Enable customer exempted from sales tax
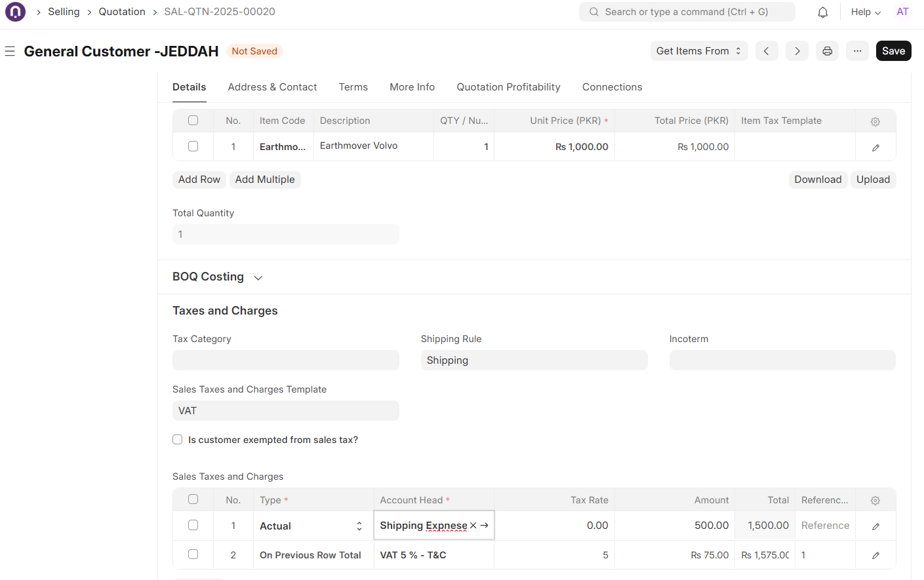This screenshot has width=924, height=580. pyautogui.click(x=177, y=440)
